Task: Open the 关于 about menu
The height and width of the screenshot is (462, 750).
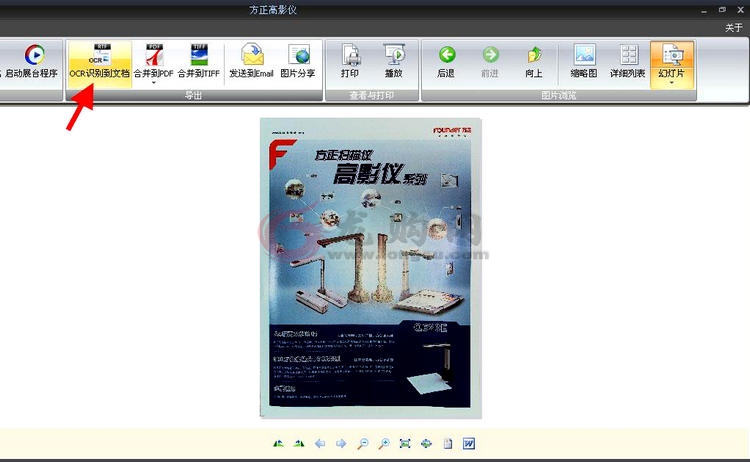Action: [734, 28]
